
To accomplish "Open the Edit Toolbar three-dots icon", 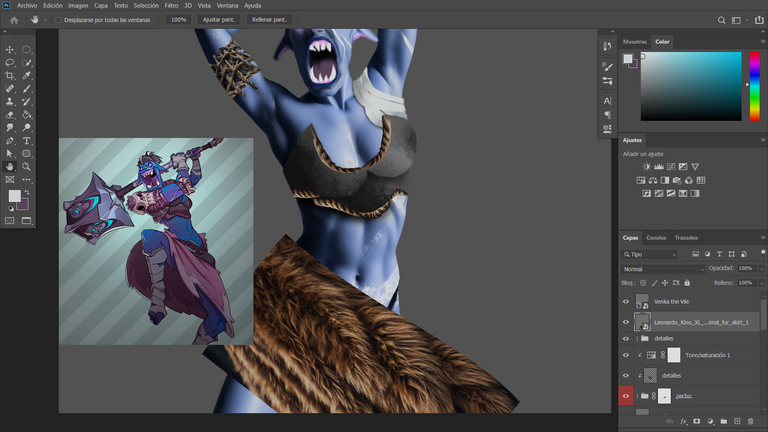I will [x=26, y=180].
